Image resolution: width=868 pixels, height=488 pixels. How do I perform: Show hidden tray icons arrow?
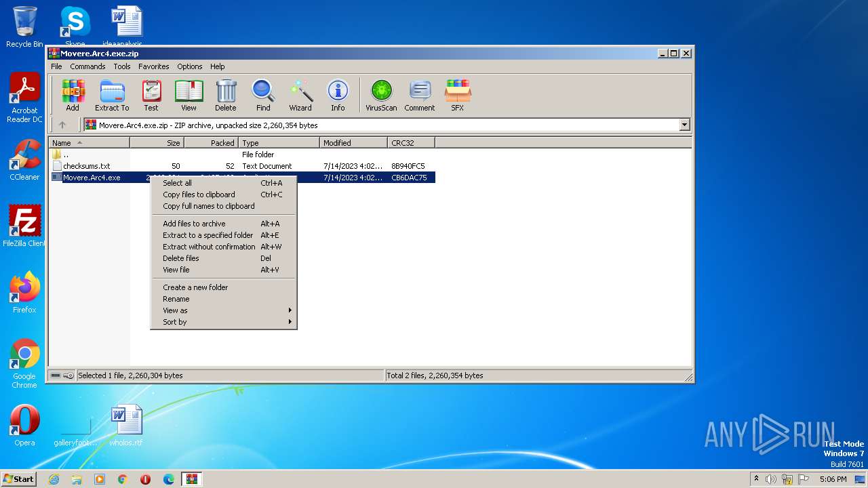[756, 479]
